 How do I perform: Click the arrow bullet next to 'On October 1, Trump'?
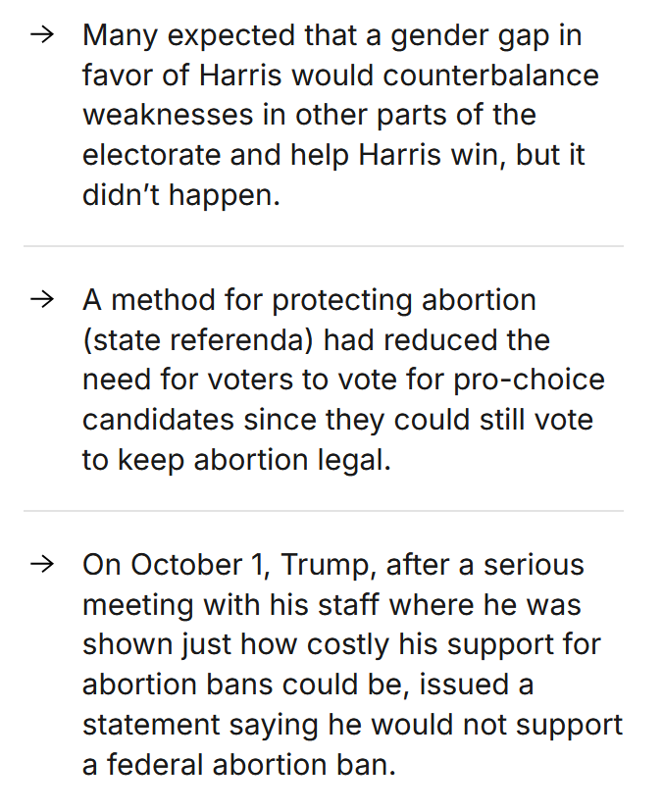[42, 565]
